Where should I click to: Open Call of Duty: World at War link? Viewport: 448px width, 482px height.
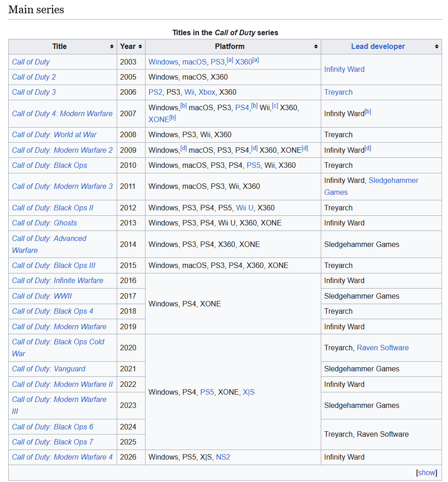click(54, 134)
